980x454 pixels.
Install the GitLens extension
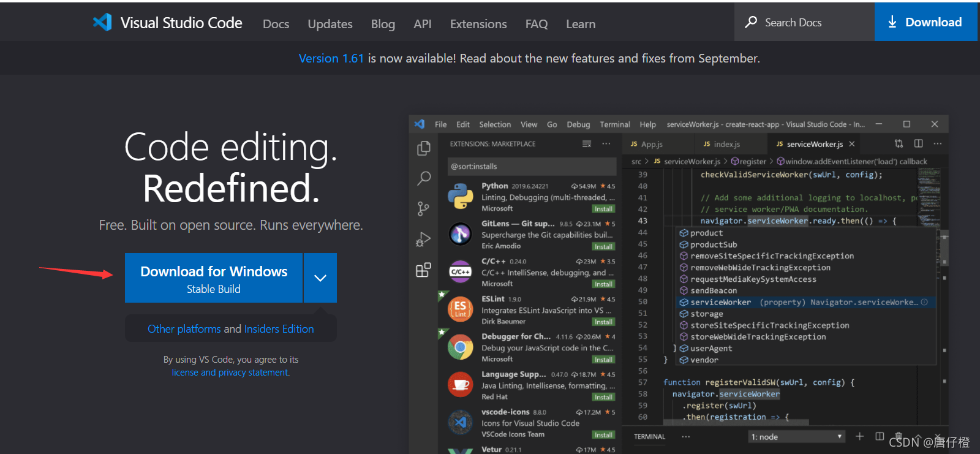(603, 247)
